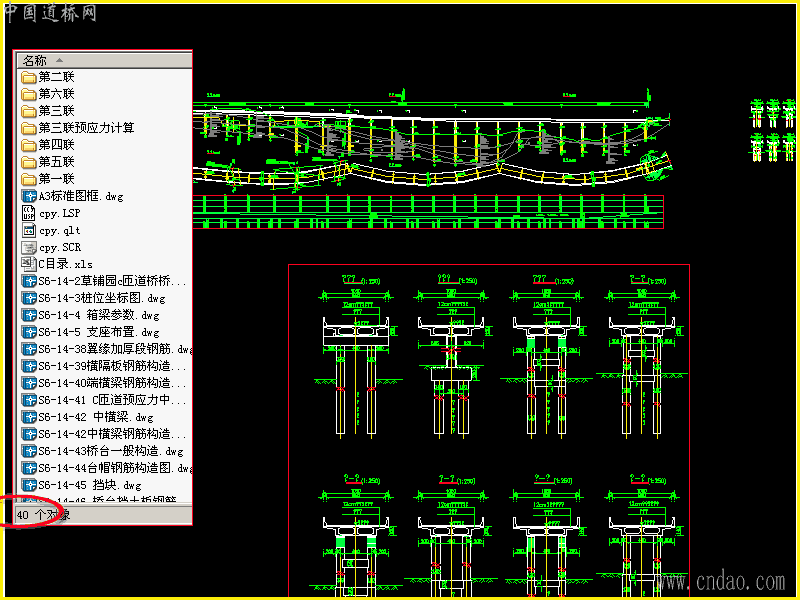
Task: Select the S6-14-3桩位坐标图.dwg drawing icon
Action: (29, 298)
